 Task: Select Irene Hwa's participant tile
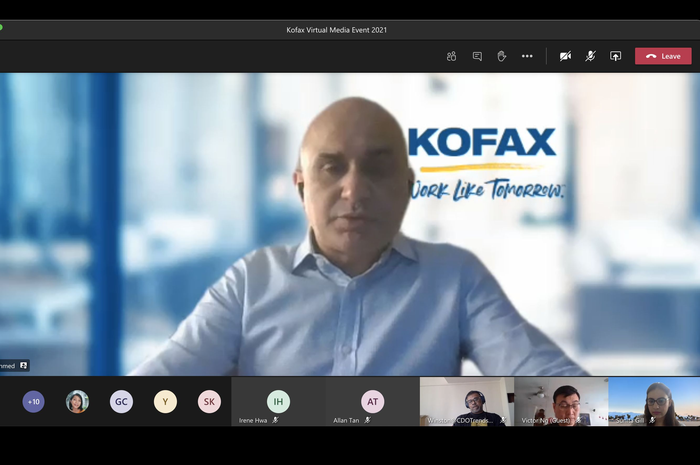coord(278,402)
